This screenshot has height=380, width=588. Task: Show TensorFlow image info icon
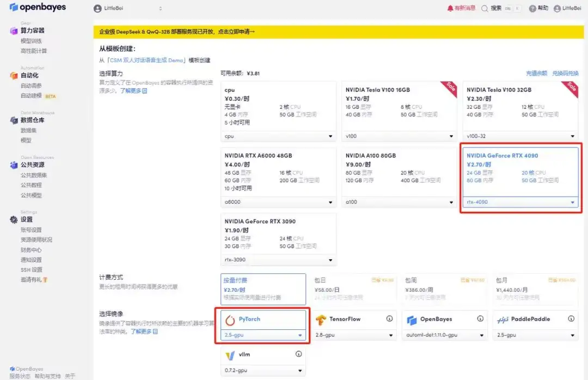coord(390,318)
